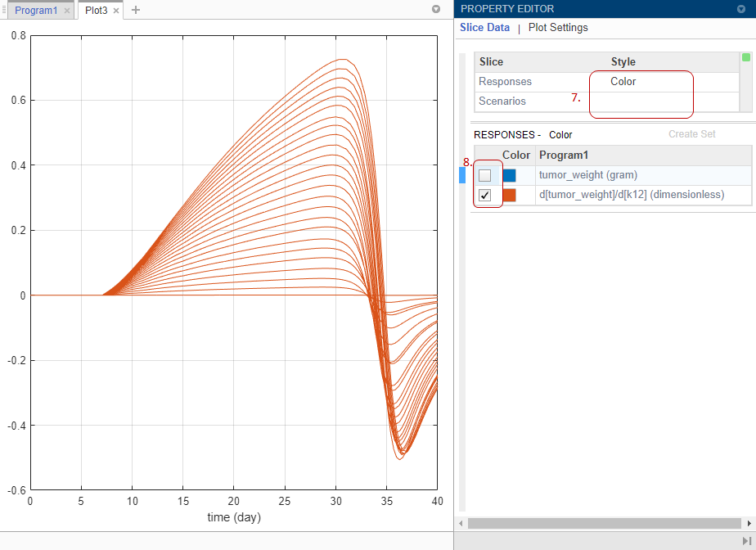Uncheck d[tumor_weight]/d[k12] response checkbox
756x550 pixels.
tap(485, 195)
